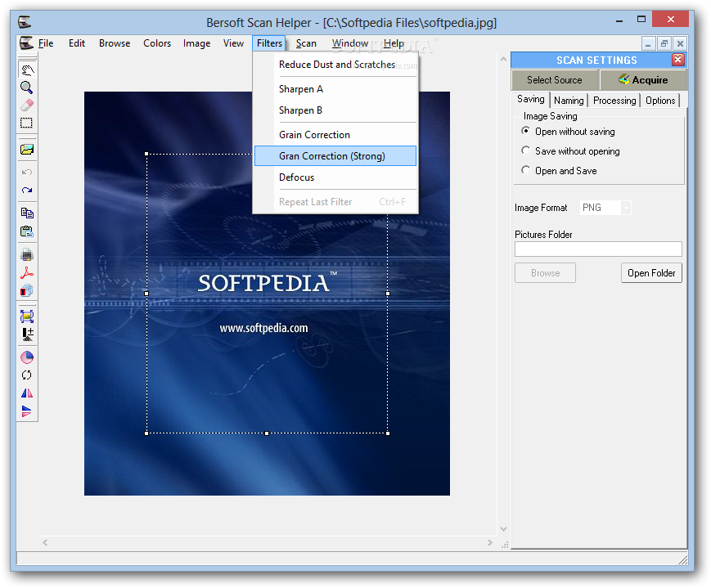Apply the Sharpen B filter
The image size is (711, 588).
point(335,110)
